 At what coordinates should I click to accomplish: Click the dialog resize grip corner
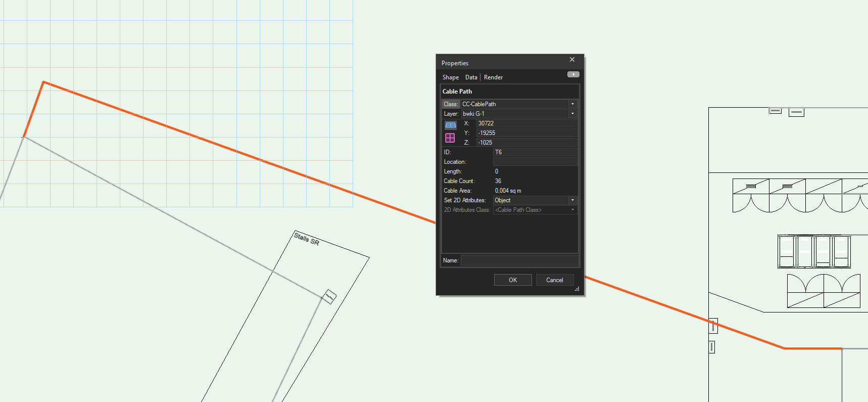[x=577, y=289]
